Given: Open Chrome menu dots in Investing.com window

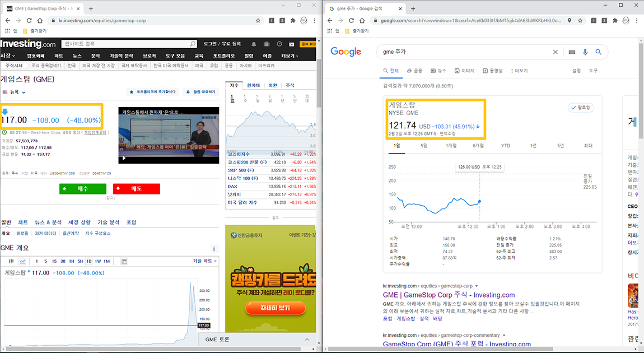Looking at the screenshot, I should click(315, 21).
